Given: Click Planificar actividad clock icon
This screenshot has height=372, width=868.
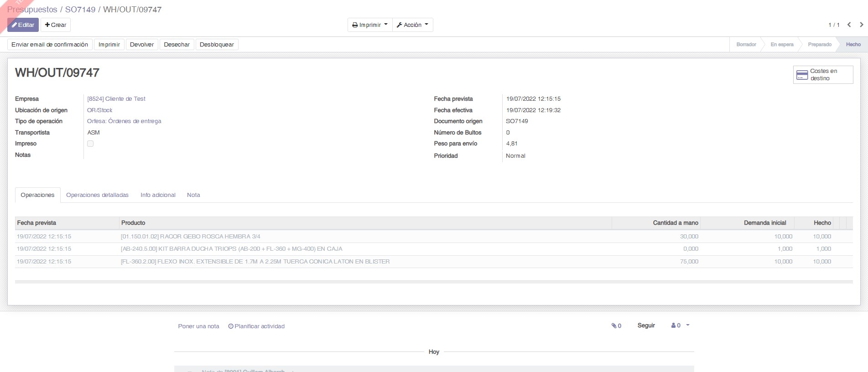Looking at the screenshot, I should point(231,326).
